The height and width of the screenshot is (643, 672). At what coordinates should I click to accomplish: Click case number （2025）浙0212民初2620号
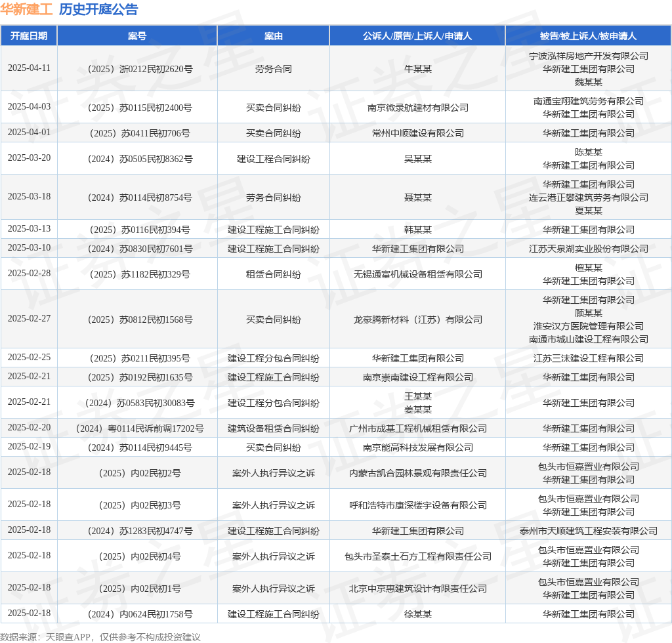pos(138,69)
